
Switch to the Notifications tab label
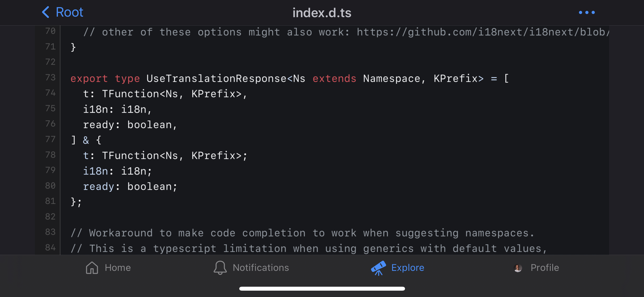point(261,268)
